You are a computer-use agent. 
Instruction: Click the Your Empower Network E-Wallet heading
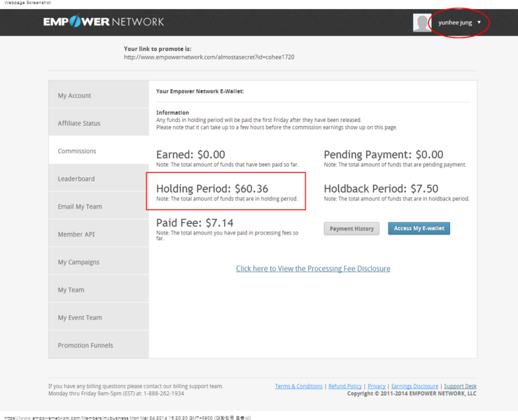(200, 91)
